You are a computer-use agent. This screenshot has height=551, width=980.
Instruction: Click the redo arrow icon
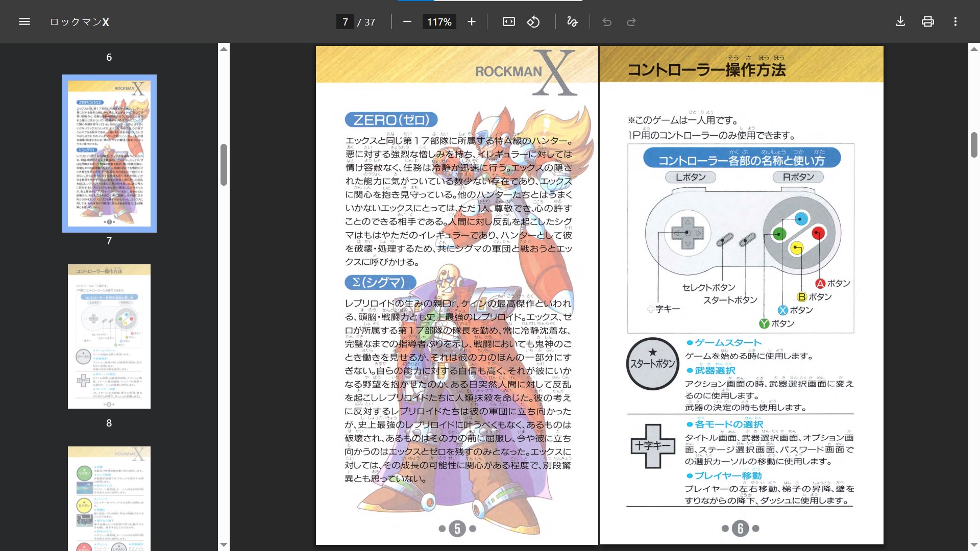tap(631, 22)
